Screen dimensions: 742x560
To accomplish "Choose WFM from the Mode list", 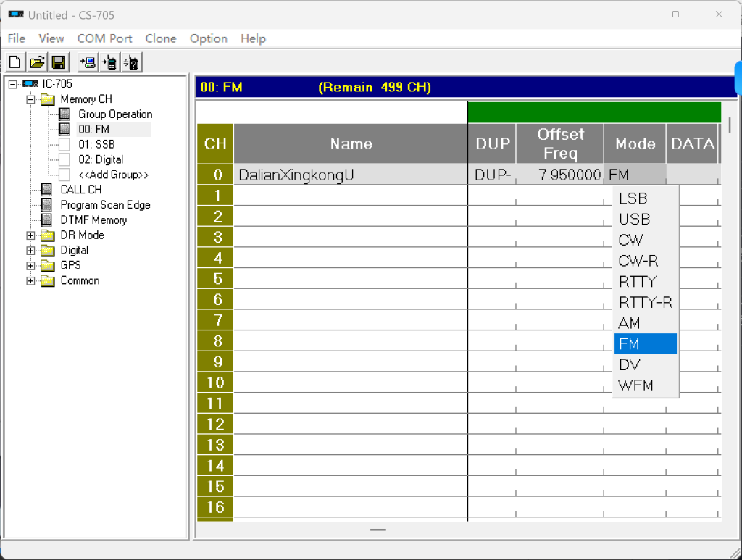I will click(646, 385).
